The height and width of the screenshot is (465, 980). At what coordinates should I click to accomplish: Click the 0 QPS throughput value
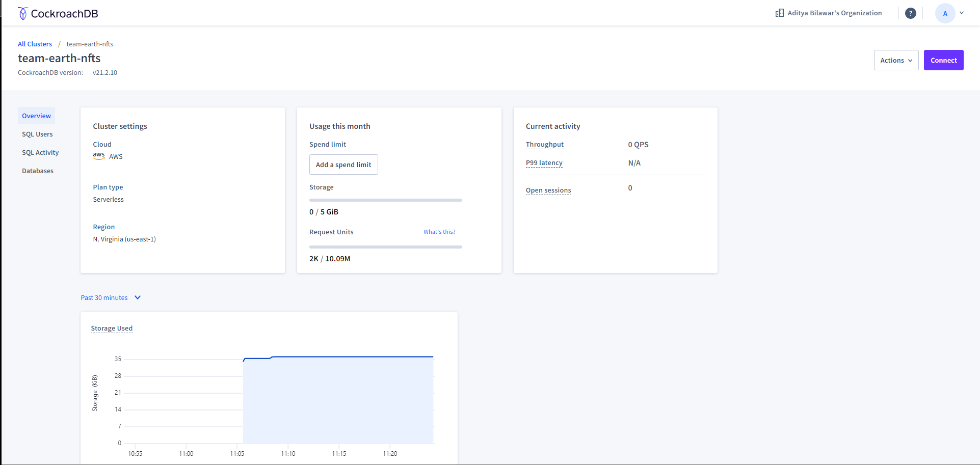coord(638,145)
